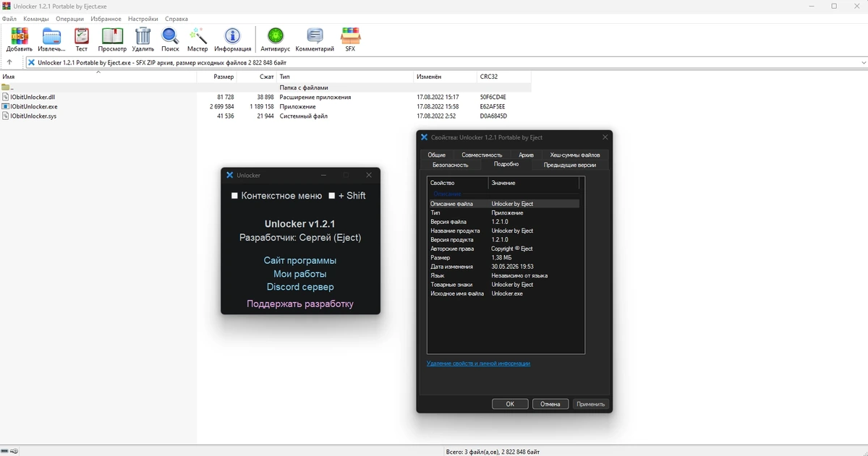This screenshot has width=868, height=456.
Task: Sort files by the Тип column header
Action: 345,77
